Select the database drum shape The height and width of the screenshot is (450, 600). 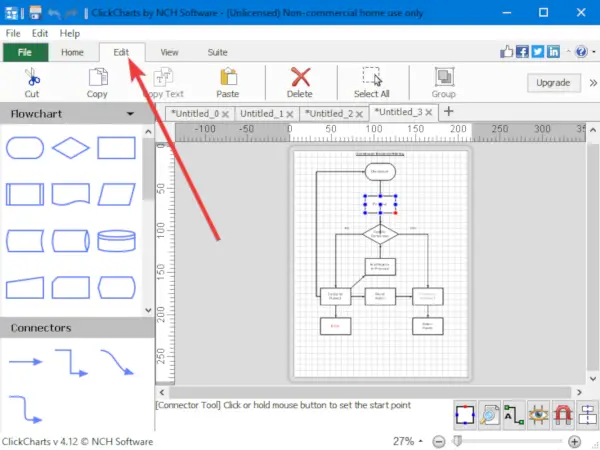[x=116, y=241]
